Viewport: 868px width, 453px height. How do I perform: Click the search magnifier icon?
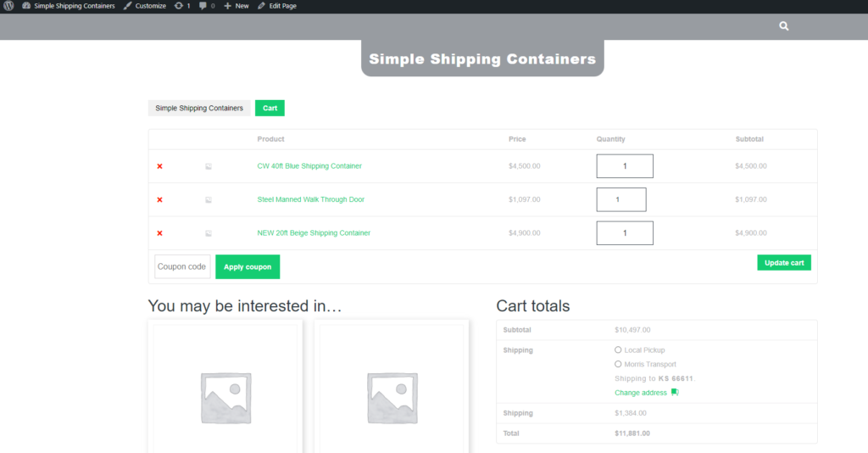(784, 26)
